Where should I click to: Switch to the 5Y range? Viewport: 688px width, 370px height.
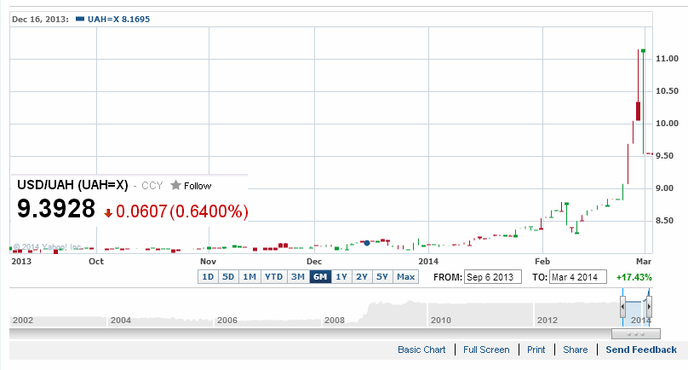tap(382, 277)
